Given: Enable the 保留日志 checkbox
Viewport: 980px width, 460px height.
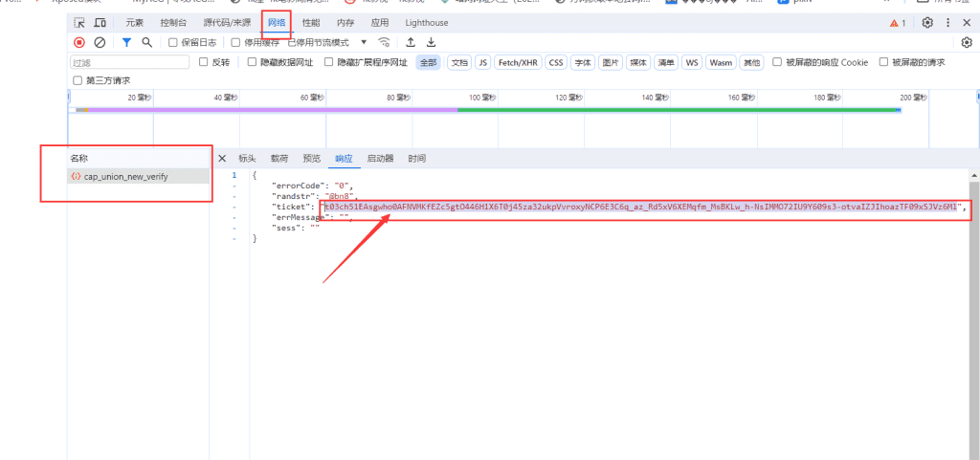Looking at the screenshot, I should coord(173,42).
